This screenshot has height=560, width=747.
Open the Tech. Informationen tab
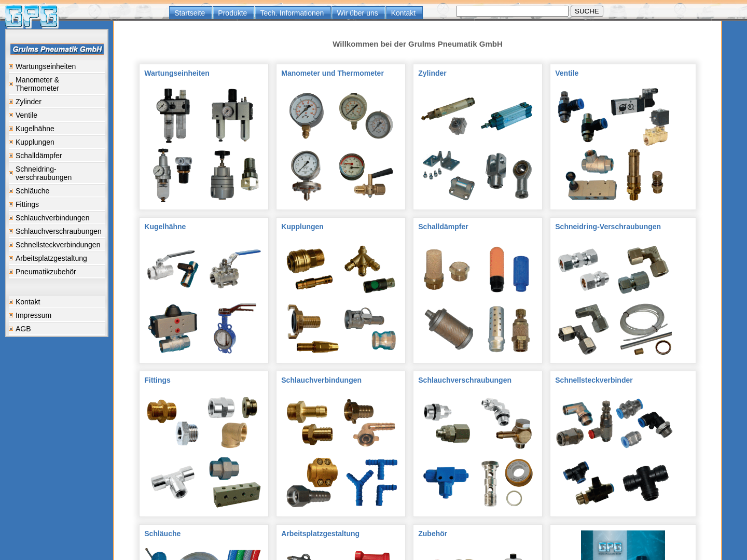[292, 13]
